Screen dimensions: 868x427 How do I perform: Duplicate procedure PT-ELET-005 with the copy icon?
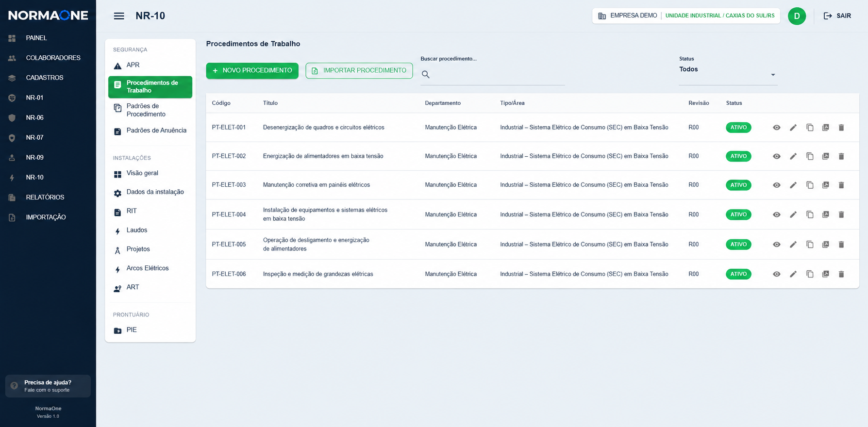(810, 245)
